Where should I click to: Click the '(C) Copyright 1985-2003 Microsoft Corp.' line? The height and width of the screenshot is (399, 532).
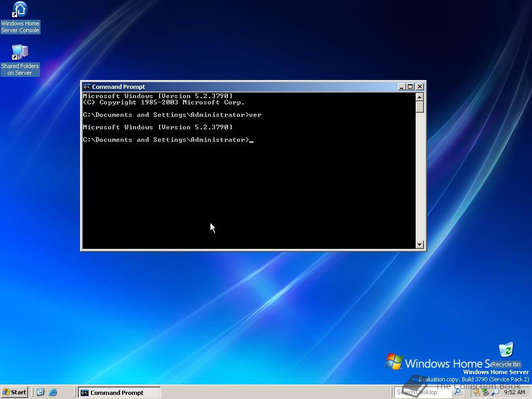(164, 102)
